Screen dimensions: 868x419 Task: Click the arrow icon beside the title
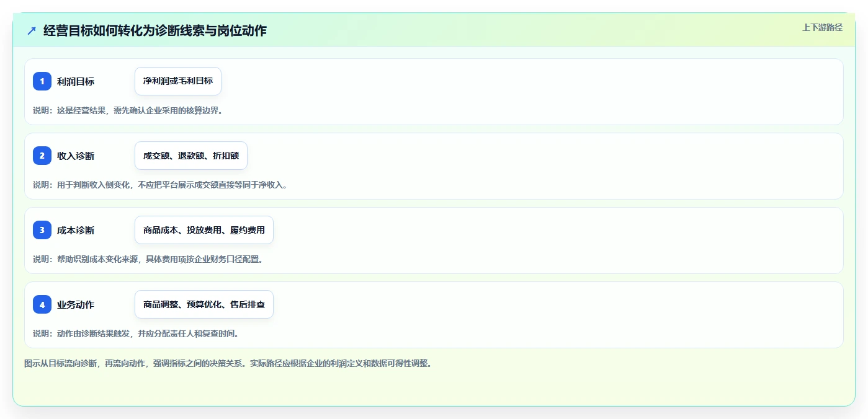tap(32, 30)
